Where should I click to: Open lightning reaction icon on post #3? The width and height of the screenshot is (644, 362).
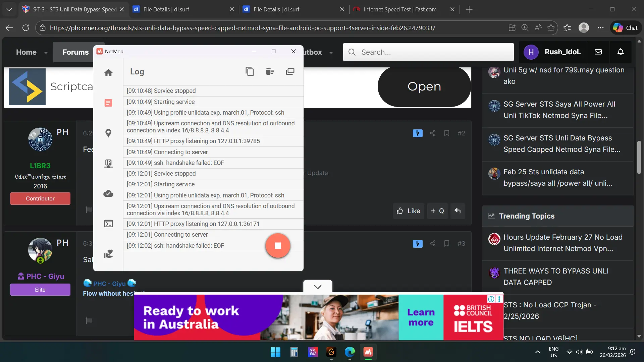point(418,244)
